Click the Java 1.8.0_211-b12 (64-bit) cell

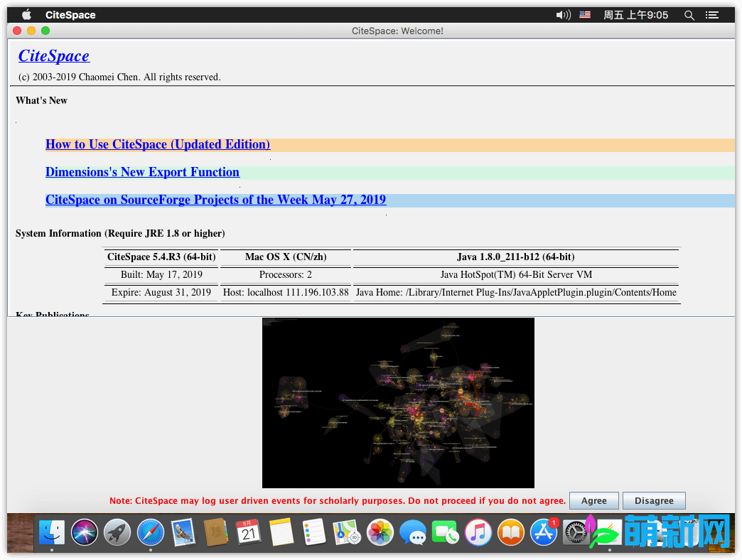(x=516, y=257)
